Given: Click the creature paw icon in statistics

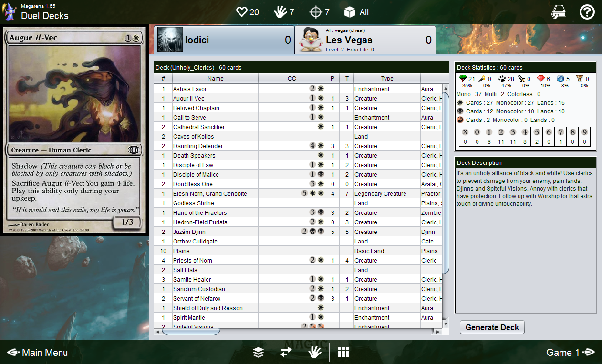Looking at the screenshot, I should 501,79.
